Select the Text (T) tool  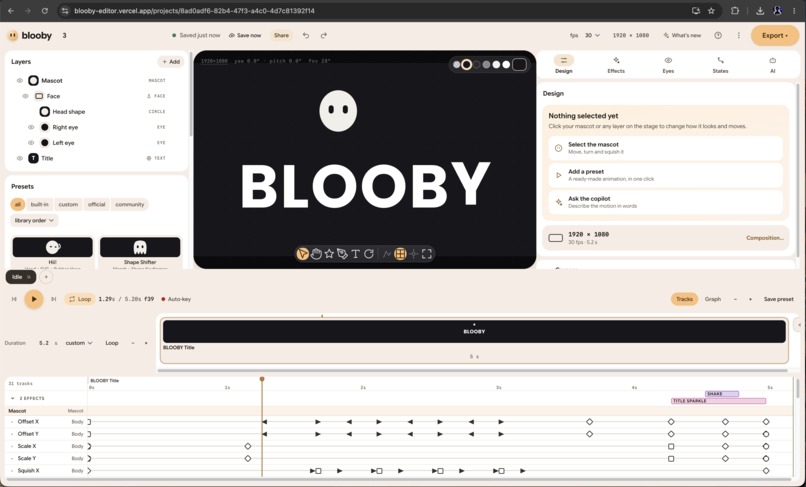pos(355,254)
